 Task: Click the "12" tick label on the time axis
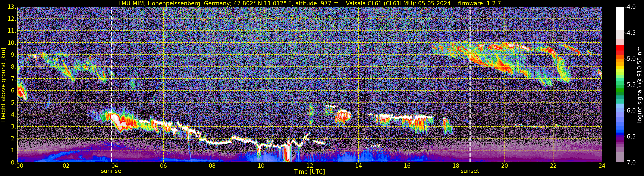pos(310,166)
